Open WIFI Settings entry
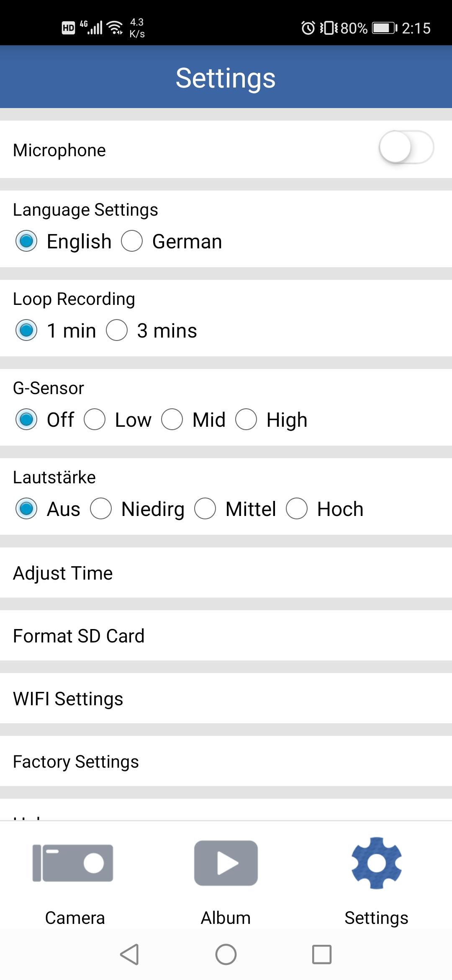The height and width of the screenshot is (980, 452). point(226,698)
